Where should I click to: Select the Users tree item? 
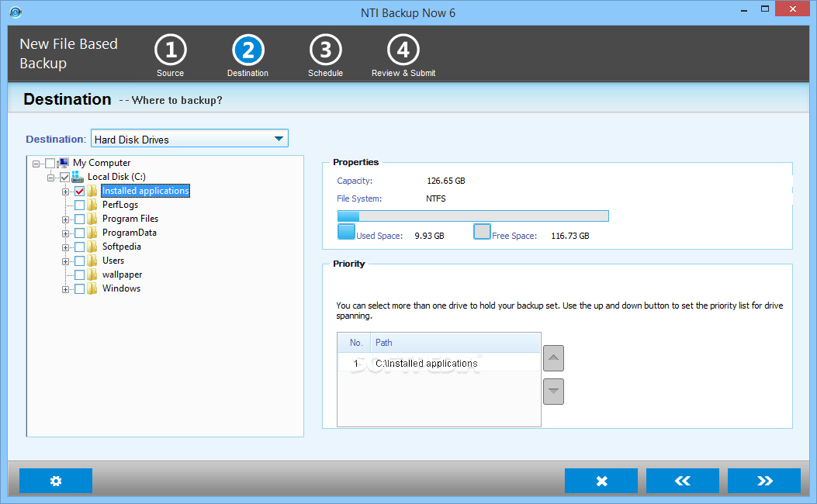(x=113, y=261)
